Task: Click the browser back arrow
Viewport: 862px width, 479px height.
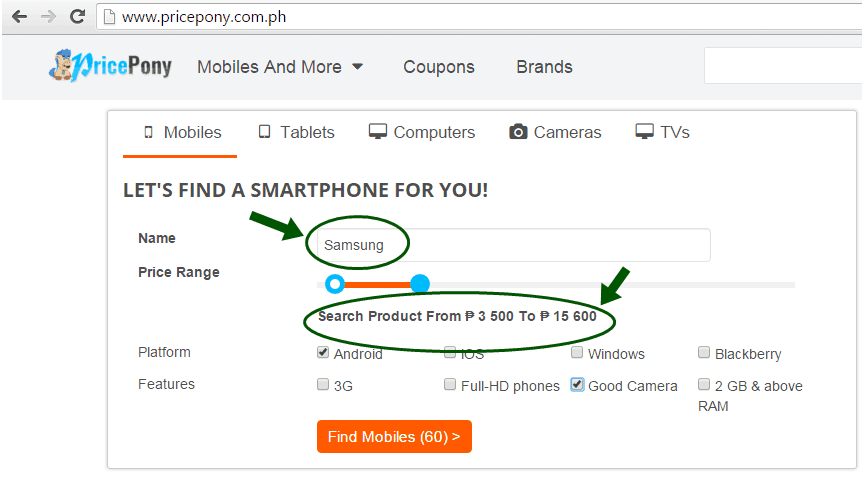Action: pos(19,16)
